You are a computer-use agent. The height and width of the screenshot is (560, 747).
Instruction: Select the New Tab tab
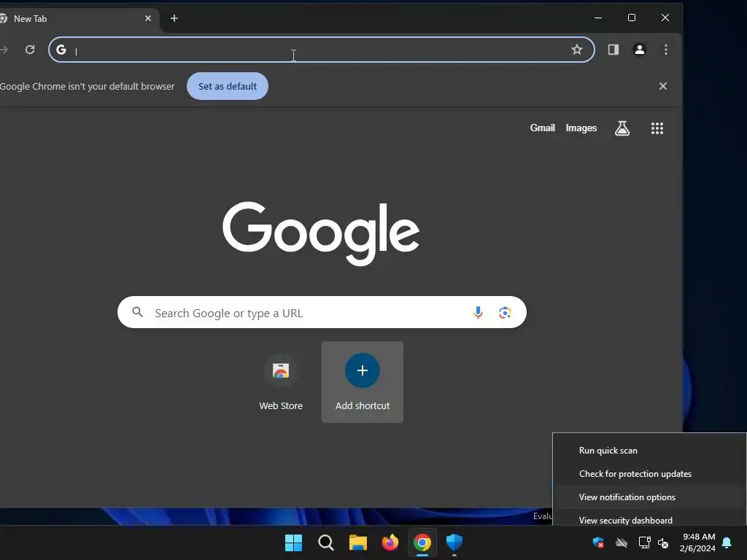76,18
